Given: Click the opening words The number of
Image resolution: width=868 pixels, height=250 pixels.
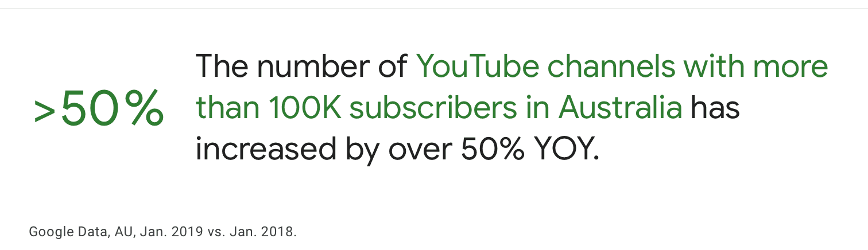Looking at the screenshot, I should 302,67.
